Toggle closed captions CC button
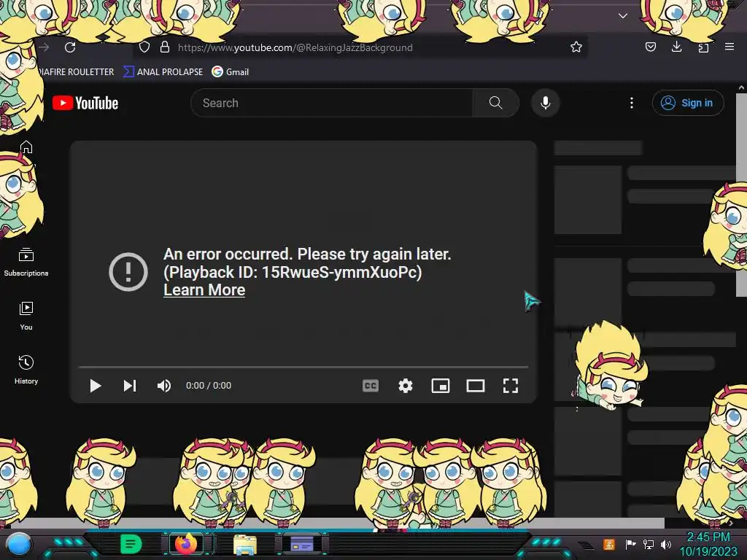747x560 pixels. coord(370,386)
